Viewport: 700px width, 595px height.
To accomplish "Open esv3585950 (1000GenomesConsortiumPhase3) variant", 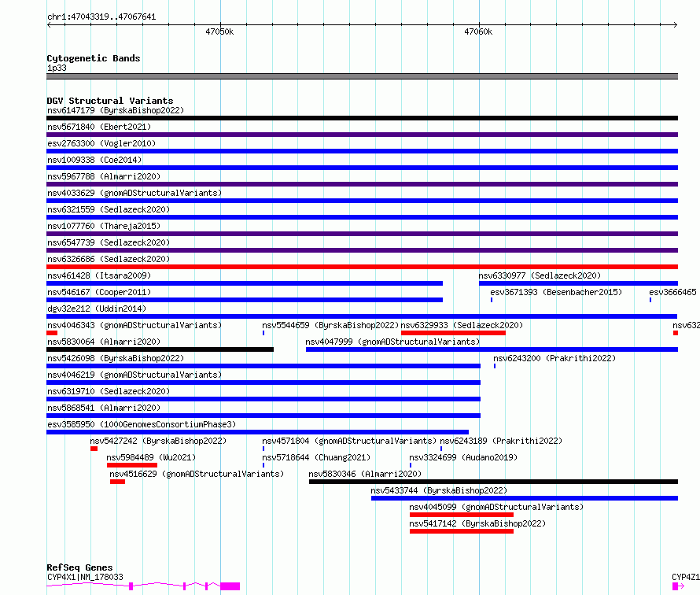I will [x=142, y=424].
